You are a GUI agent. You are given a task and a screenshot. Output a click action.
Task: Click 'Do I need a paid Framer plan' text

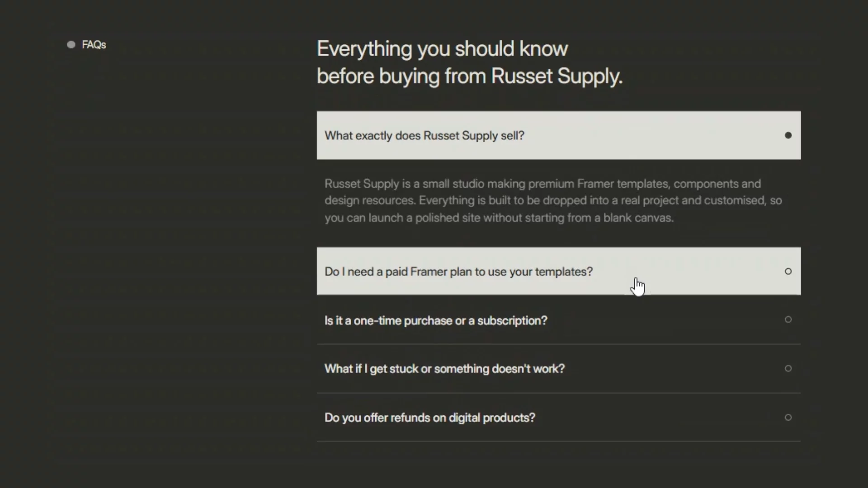458,272
